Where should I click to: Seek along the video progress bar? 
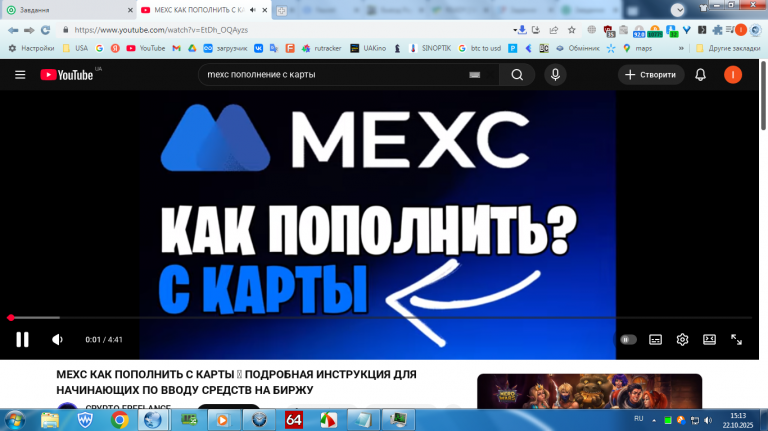(x=380, y=318)
